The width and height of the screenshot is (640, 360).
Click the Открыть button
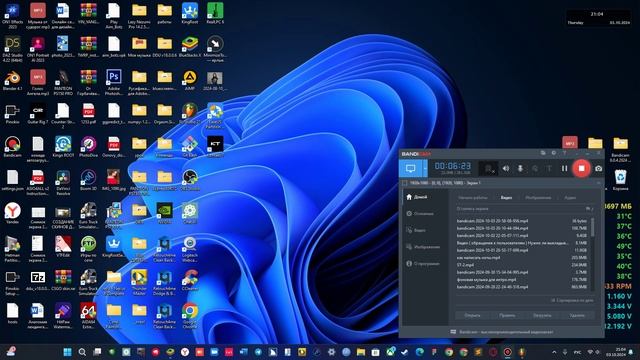click(x=472, y=315)
